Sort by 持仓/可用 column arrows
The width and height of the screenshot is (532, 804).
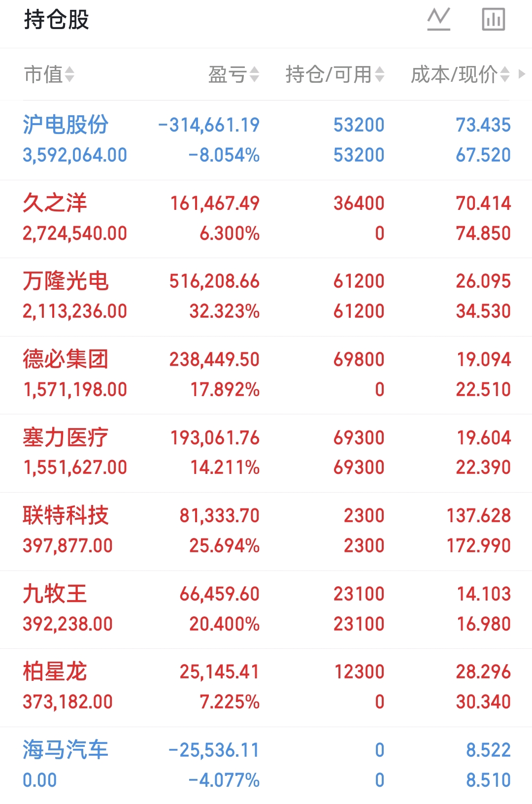coord(379,75)
